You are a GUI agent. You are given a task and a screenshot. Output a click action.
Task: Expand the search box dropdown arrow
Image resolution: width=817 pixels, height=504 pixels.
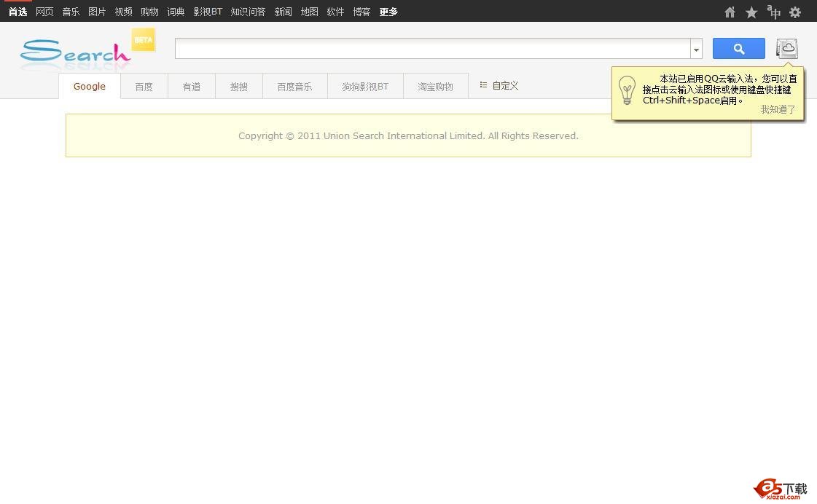pyautogui.click(x=696, y=49)
